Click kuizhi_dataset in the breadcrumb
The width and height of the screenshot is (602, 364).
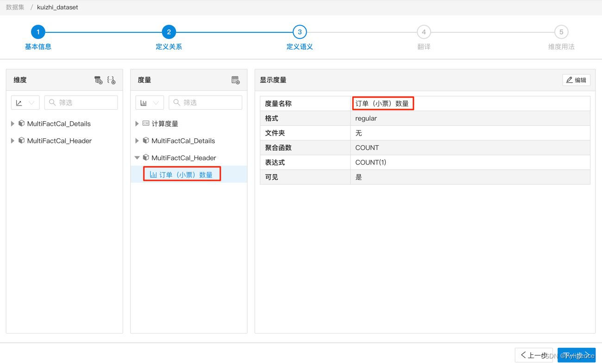pos(57,7)
